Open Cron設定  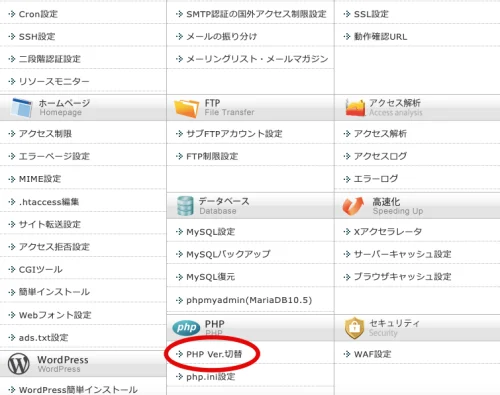tap(38, 14)
